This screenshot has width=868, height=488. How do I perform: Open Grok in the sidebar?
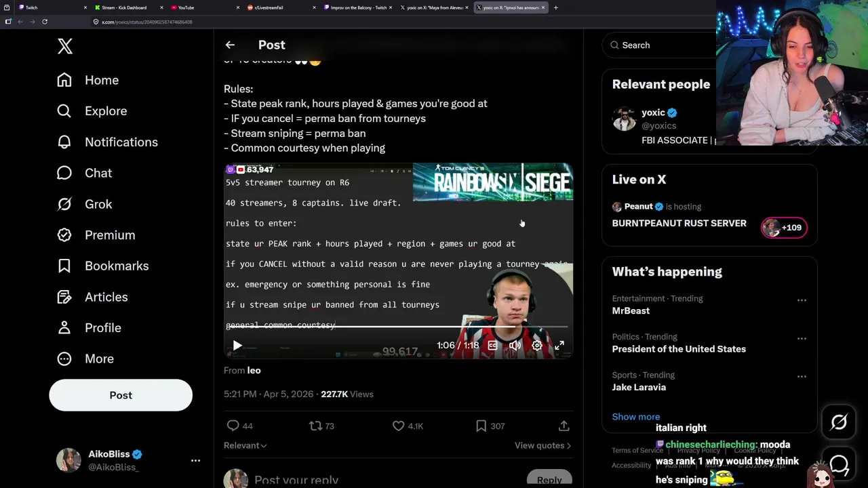click(x=85, y=204)
